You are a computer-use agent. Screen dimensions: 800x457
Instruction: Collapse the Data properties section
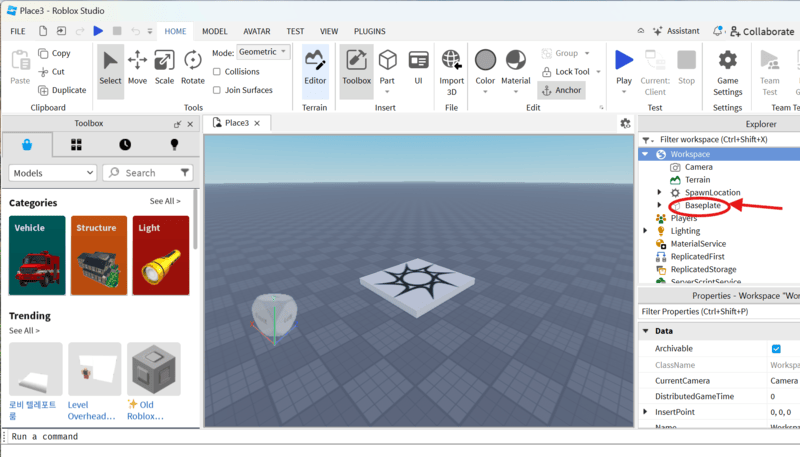[x=645, y=331]
